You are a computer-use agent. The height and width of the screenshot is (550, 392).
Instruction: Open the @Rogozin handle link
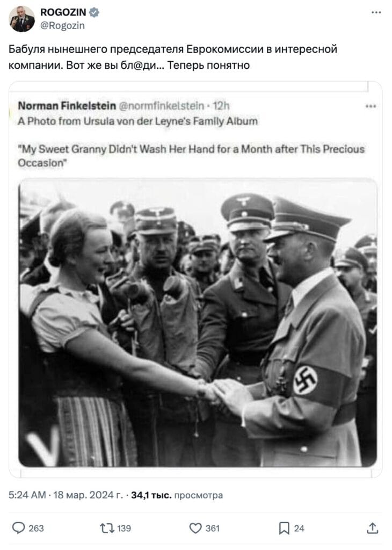click(62, 26)
